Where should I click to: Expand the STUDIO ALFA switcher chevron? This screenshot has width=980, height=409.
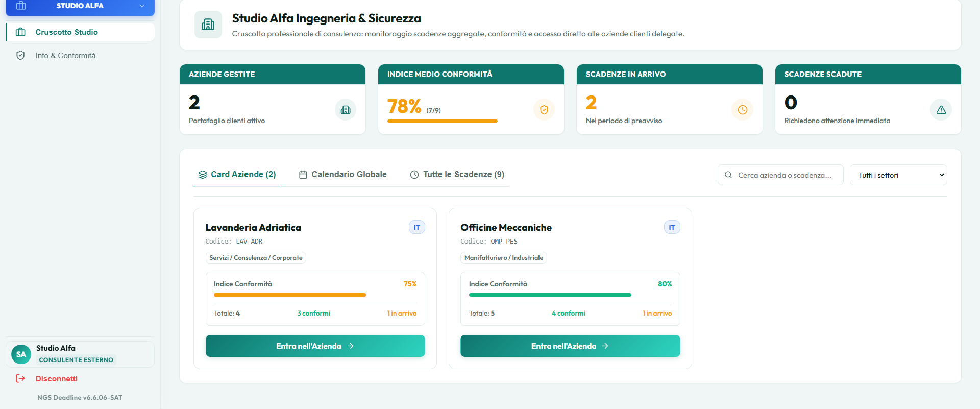tap(142, 6)
